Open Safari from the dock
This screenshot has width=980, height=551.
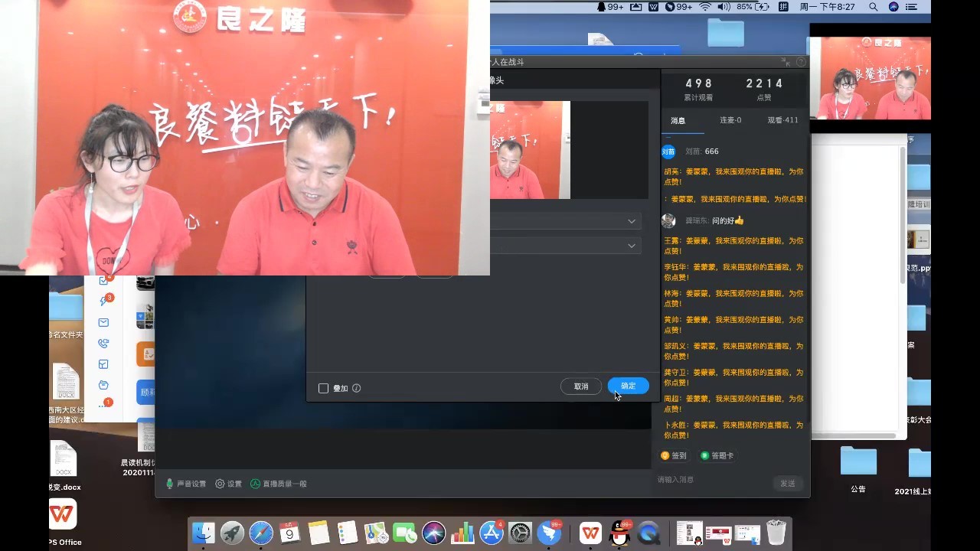[261, 533]
